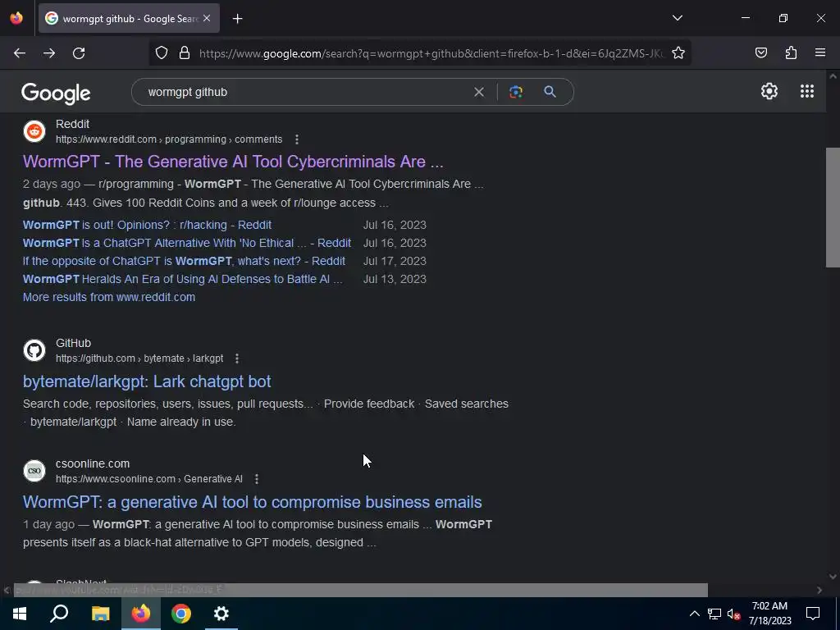Click the reddit.com programming comments URL breadcrumb
This screenshot has height=630, width=840.
coord(169,139)
